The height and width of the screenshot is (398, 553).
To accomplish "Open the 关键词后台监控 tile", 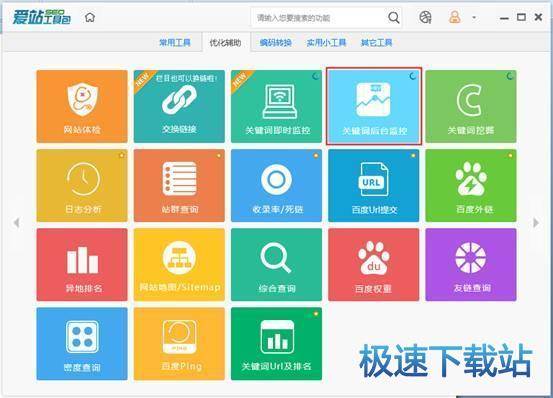I will tap(374, 106).
